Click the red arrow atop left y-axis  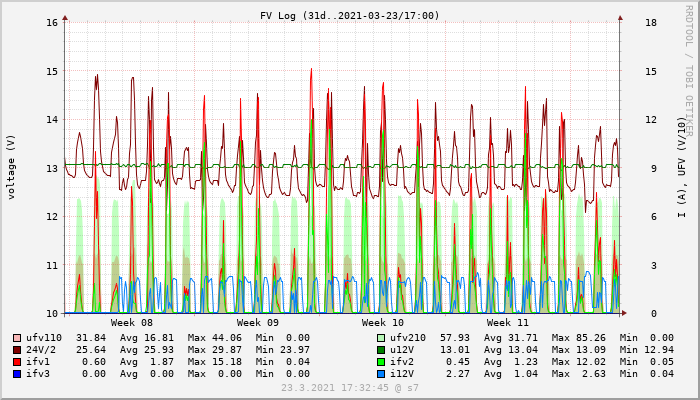click(x=65, y=17)
